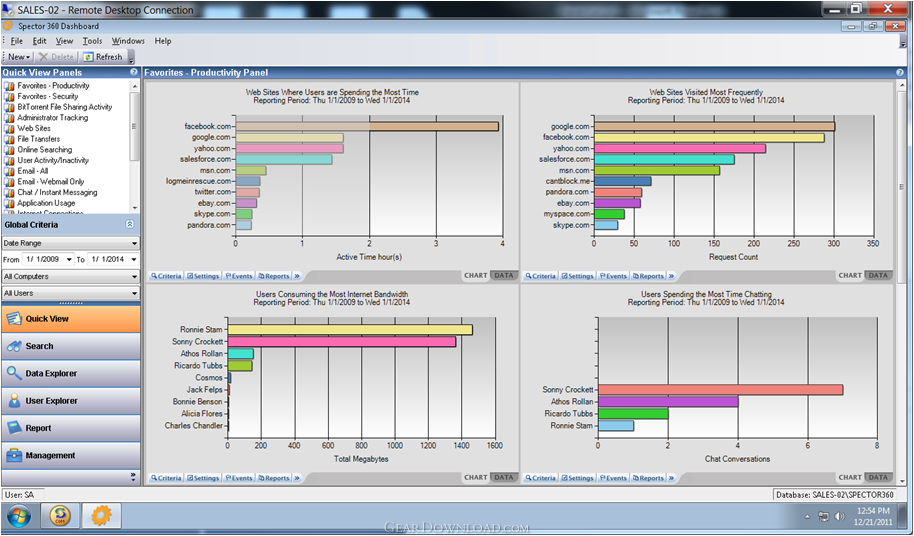Click the Spector CNE taskbar icon

tap(60, 516)
